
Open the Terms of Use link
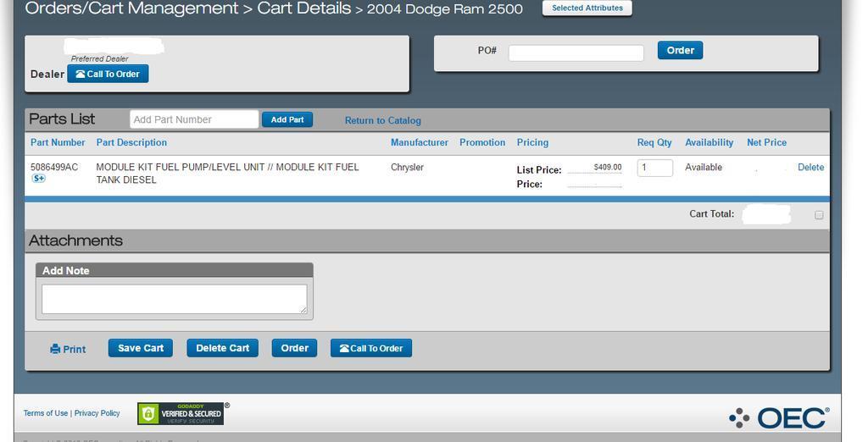(46, 413)
